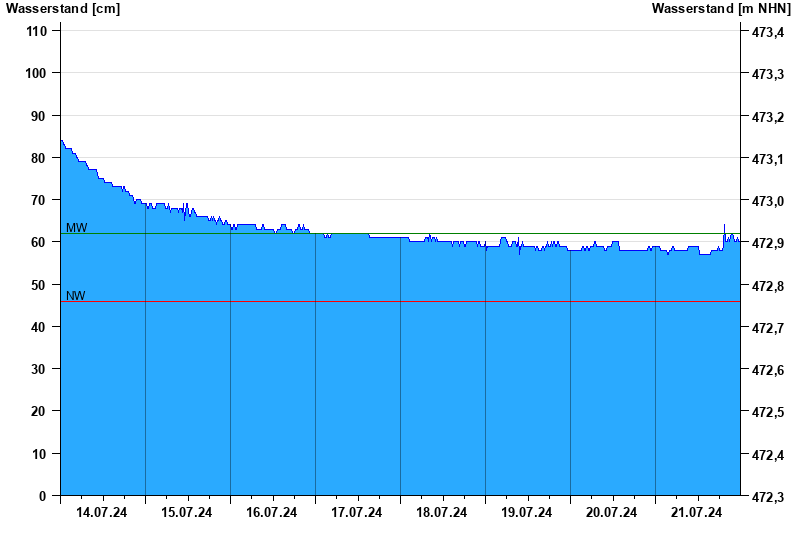800x550 pixels.
Task: Select the 17.07.24 date label
Action: tap(356, 512)
